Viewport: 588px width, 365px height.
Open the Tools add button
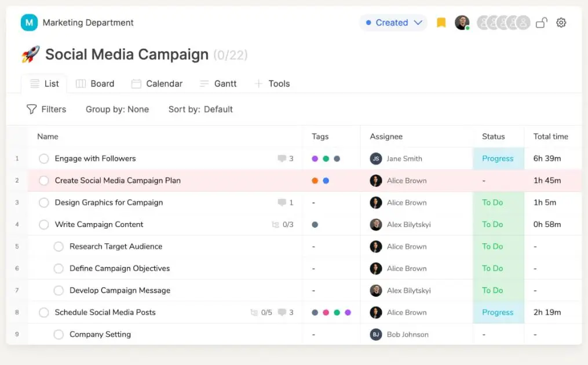coord(272,83)
